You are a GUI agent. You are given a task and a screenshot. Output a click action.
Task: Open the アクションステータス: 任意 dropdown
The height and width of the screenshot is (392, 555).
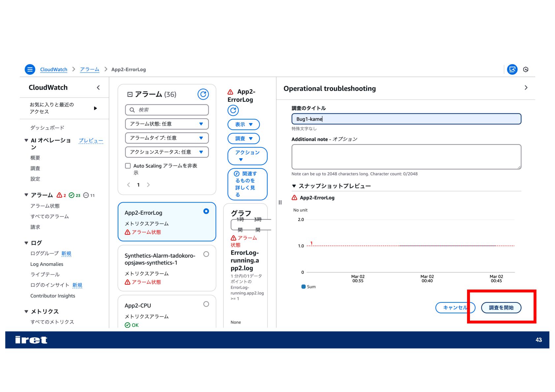tap(167, 152)
